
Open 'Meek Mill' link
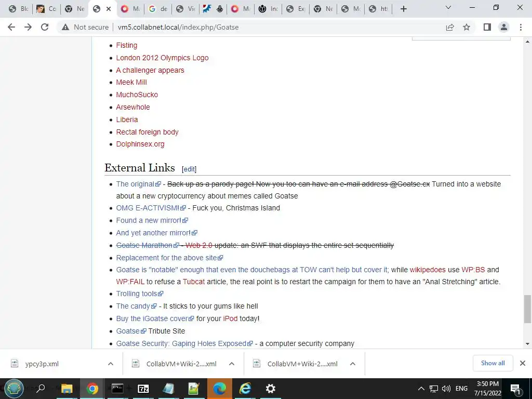pyautogui.click(x=131, y=82)
